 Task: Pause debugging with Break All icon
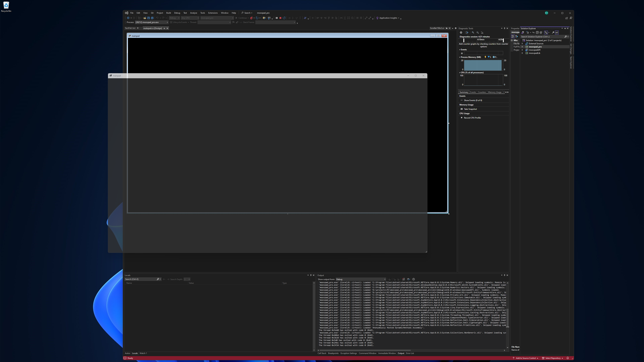(x=277, y=18)
